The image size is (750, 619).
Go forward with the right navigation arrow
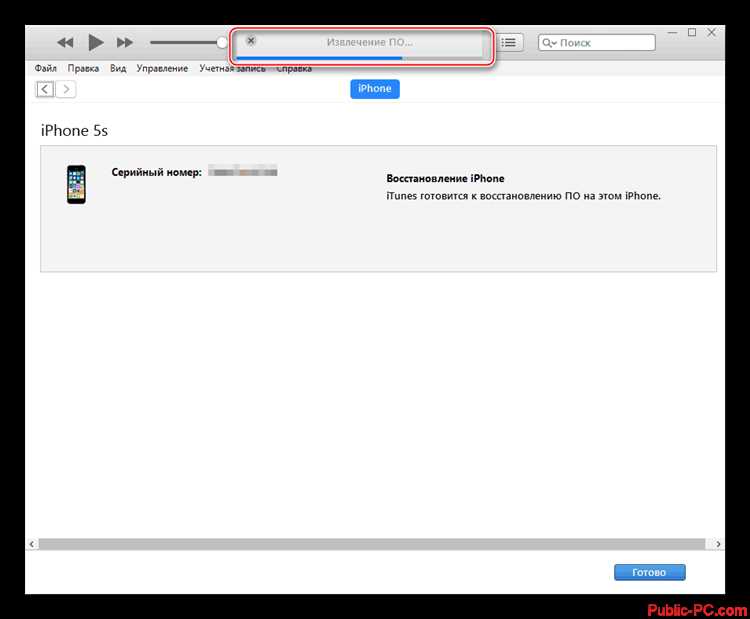coord(66,89)
